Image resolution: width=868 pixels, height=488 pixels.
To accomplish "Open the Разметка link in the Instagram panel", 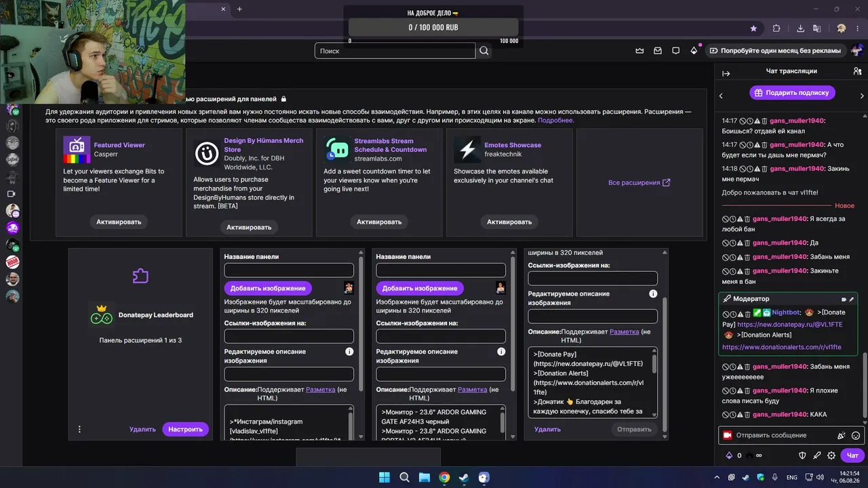I will (x=321, y=390).
